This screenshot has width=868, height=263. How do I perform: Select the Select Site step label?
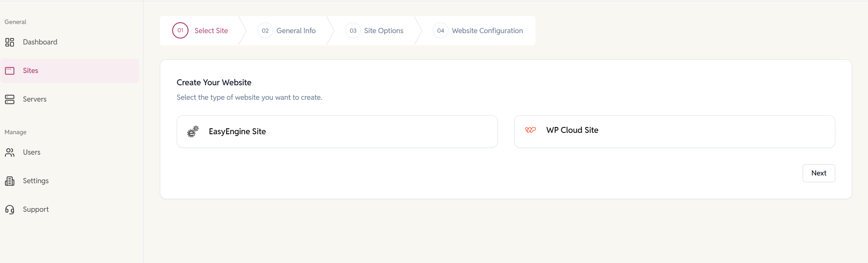coord(211,31)
